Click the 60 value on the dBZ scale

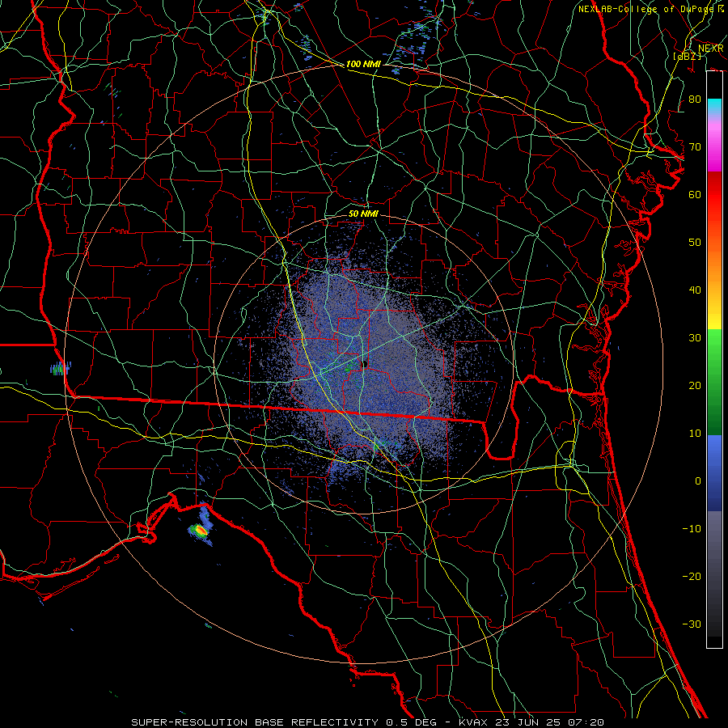(695, 194)
